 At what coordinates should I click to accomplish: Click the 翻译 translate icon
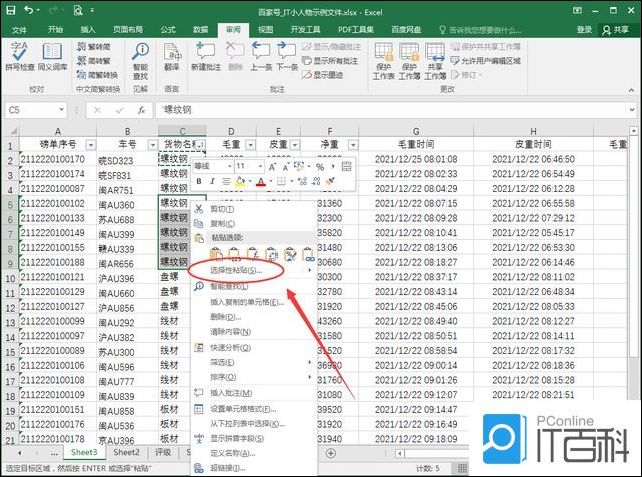tap(172, 57)
